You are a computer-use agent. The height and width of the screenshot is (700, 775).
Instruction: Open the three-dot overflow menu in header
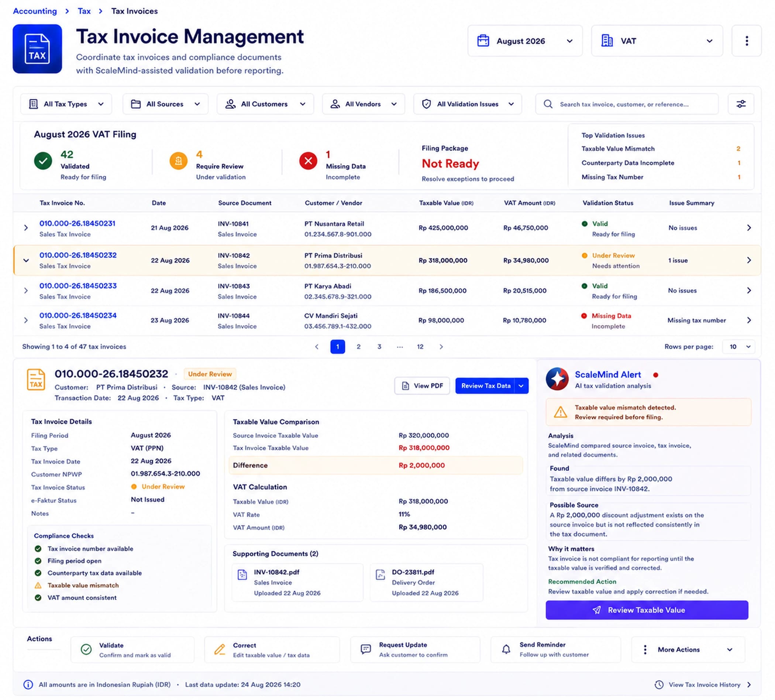[747, 41]
